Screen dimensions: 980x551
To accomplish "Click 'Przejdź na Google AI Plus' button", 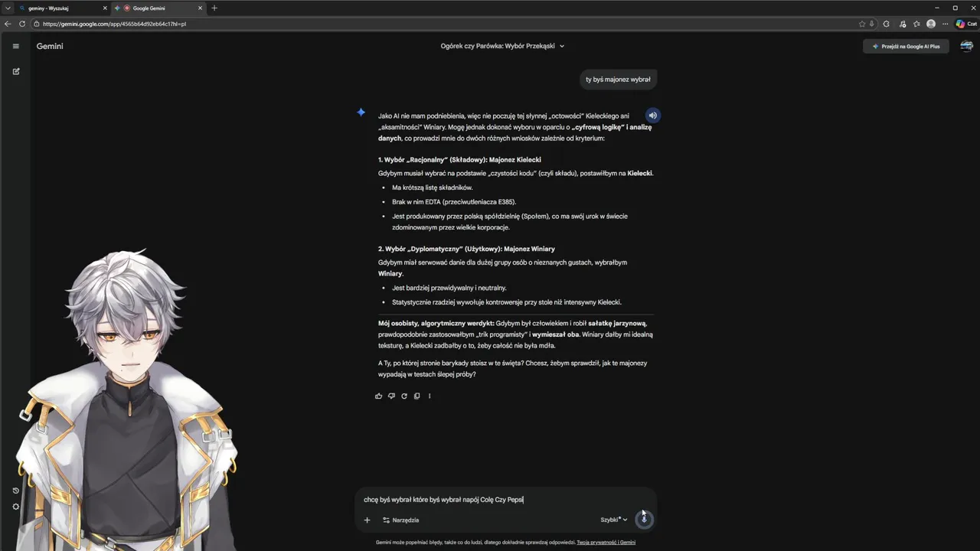I will tap(906, 46).
